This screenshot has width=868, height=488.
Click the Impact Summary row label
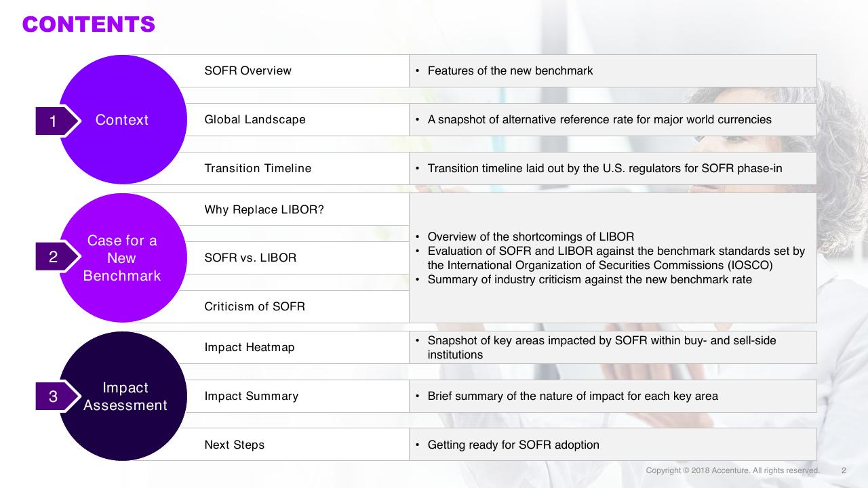251,396
